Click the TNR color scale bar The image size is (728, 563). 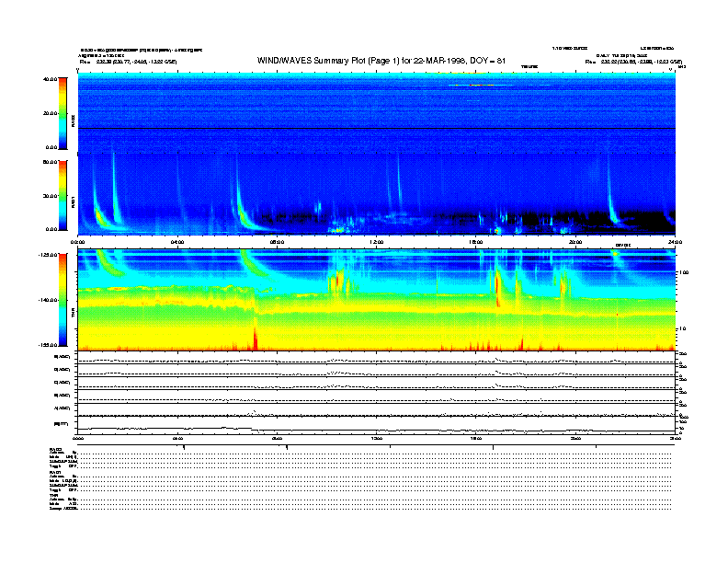click(x=63, y=300)
